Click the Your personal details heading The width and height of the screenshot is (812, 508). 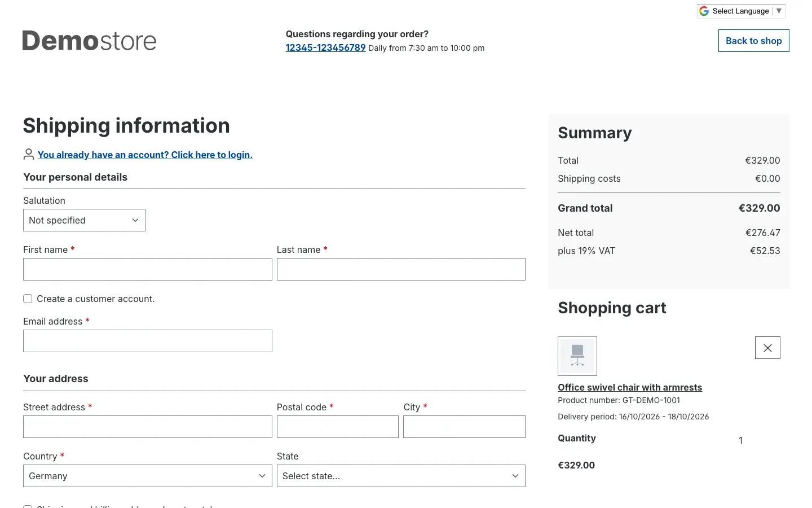coord(75,177)
